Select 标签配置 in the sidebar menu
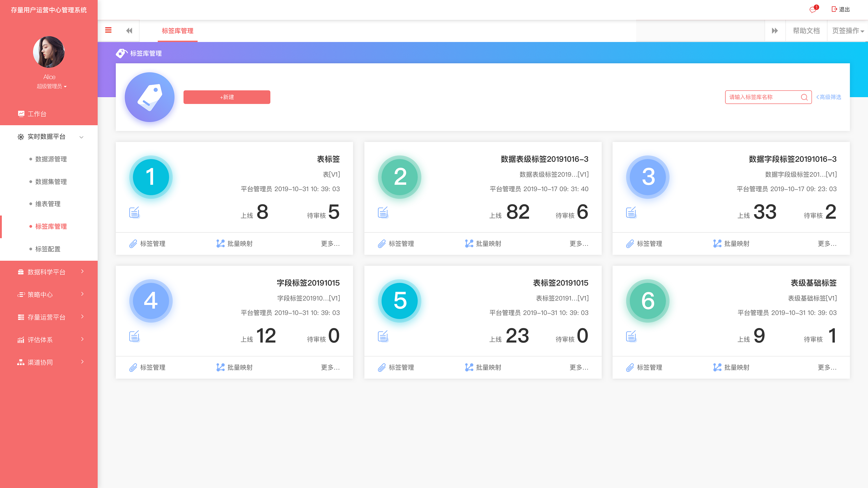Viewport: 868px width, 488px height. pyautogui.click(x=47, y=249)
